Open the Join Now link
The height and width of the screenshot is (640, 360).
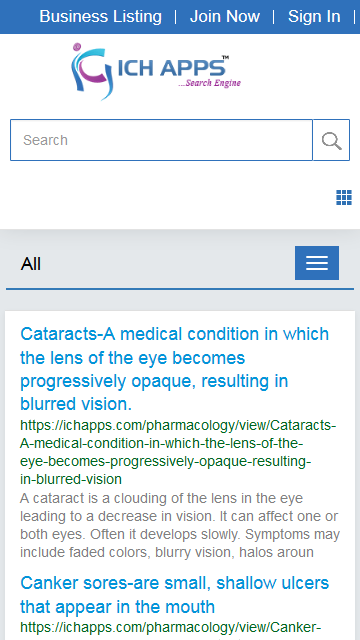tap(224, 17)
